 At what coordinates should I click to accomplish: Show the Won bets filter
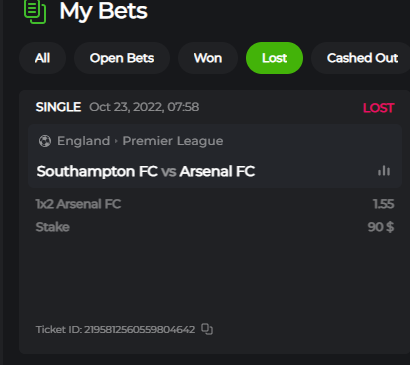[x=208, y=58]
